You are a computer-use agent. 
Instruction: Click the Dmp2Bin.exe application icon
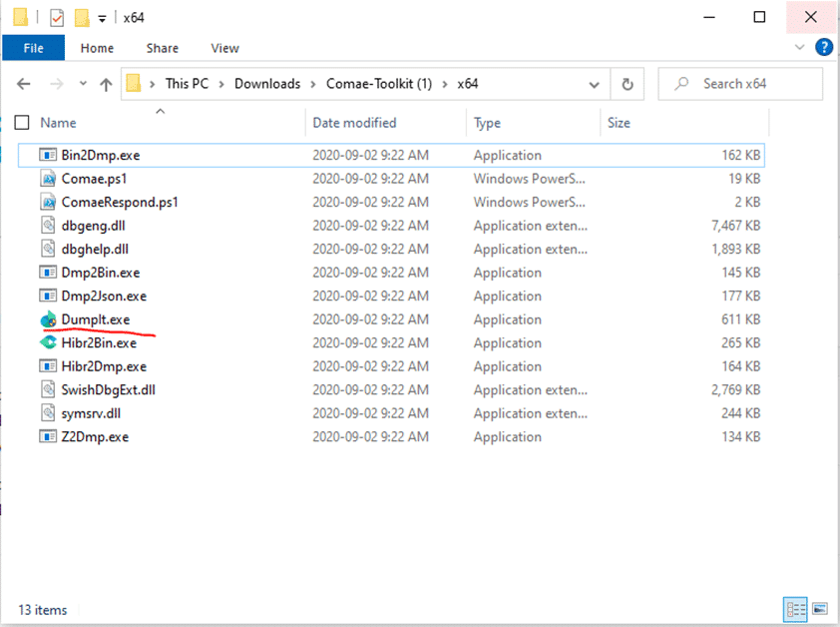tap(48, 273)
